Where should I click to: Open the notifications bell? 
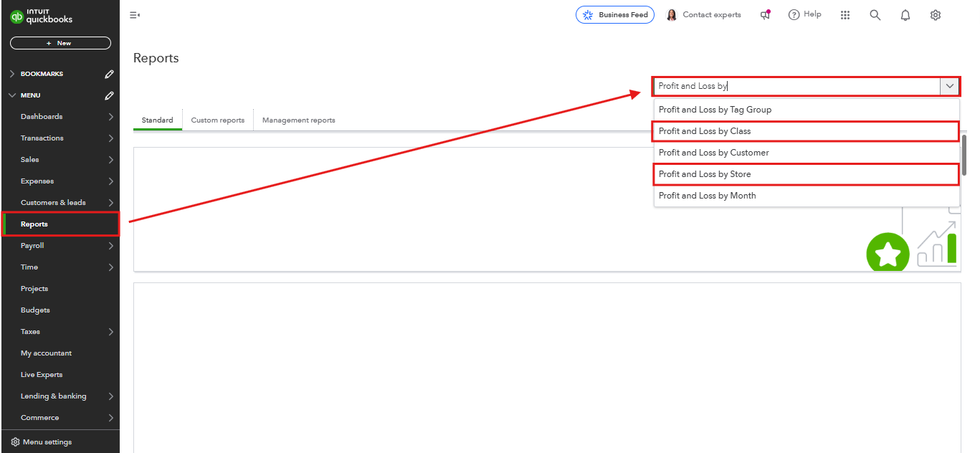905,15
